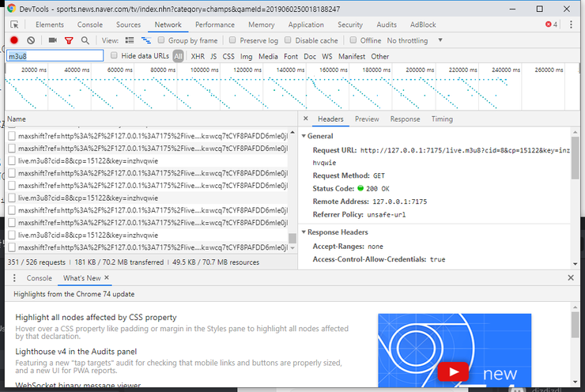This screenshot has height=392, width=585.
Task: Open the No throttling dropdown
Action: 414,40
